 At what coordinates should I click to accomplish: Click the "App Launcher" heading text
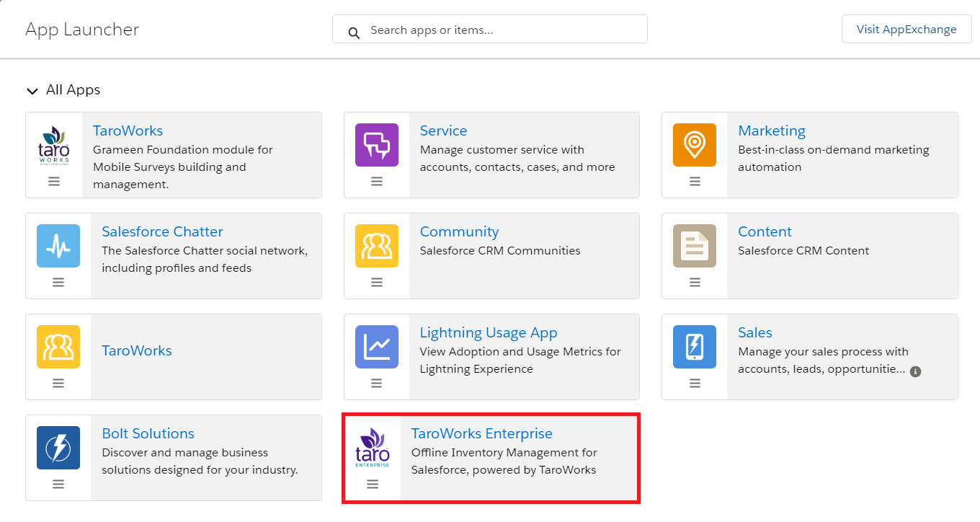82,30
